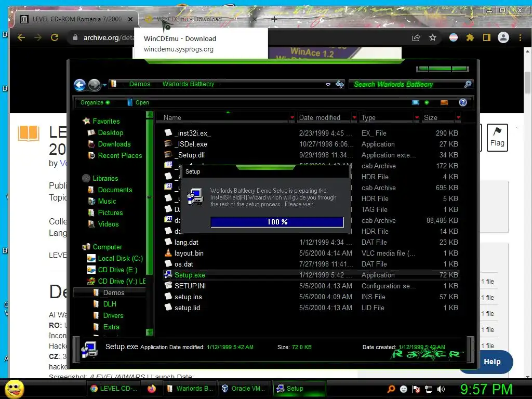532x399 pixels.
Task: Open the view options dropdown arrow
Action: [427, 102]
